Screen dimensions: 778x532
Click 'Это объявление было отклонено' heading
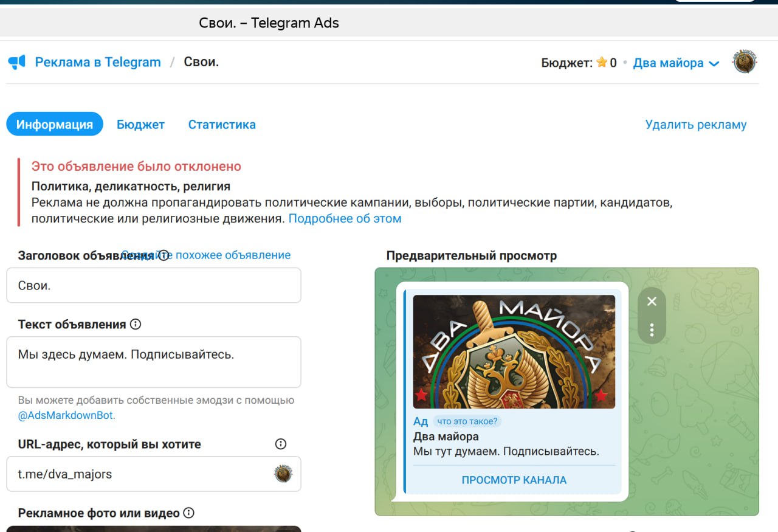click(x=136, y=166)
